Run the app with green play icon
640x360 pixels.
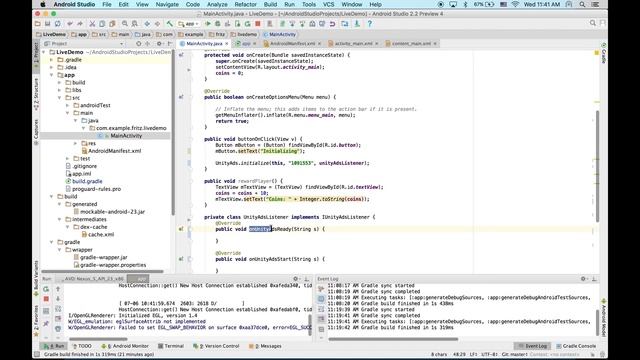(x=208, y=24)
